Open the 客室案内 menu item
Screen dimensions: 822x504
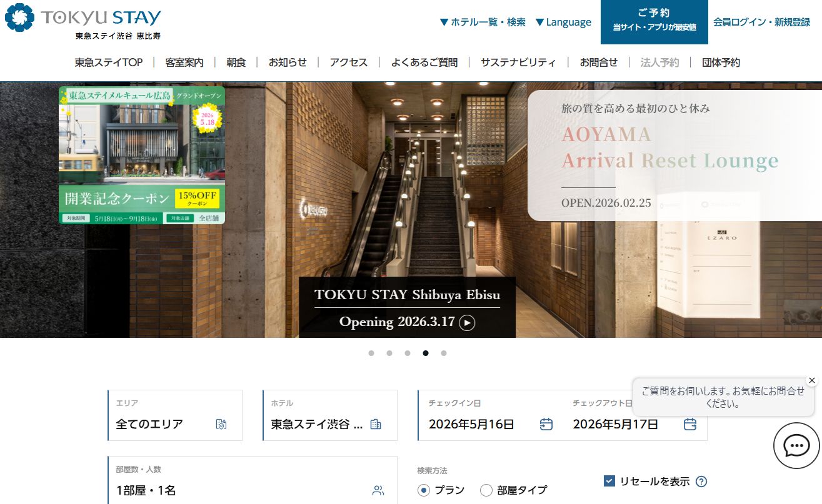pyautogui.click(x=184, y=62)
